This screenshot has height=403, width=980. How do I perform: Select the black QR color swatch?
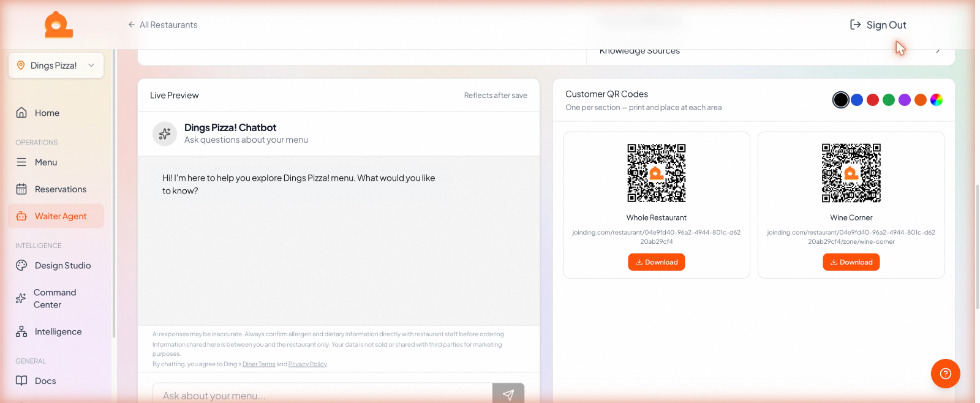(841, 100)
